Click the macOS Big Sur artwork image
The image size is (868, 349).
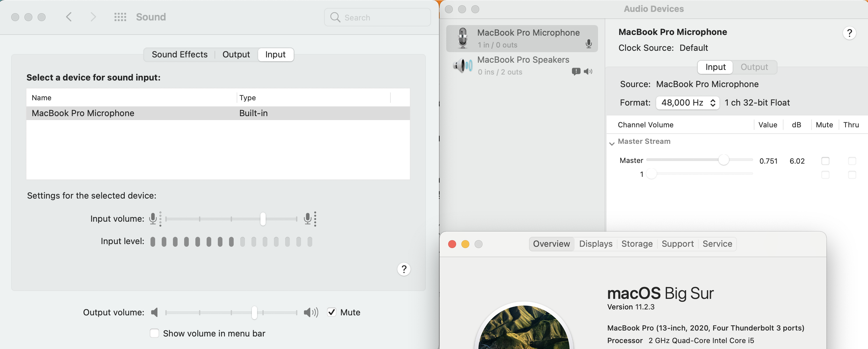[524, 326]
